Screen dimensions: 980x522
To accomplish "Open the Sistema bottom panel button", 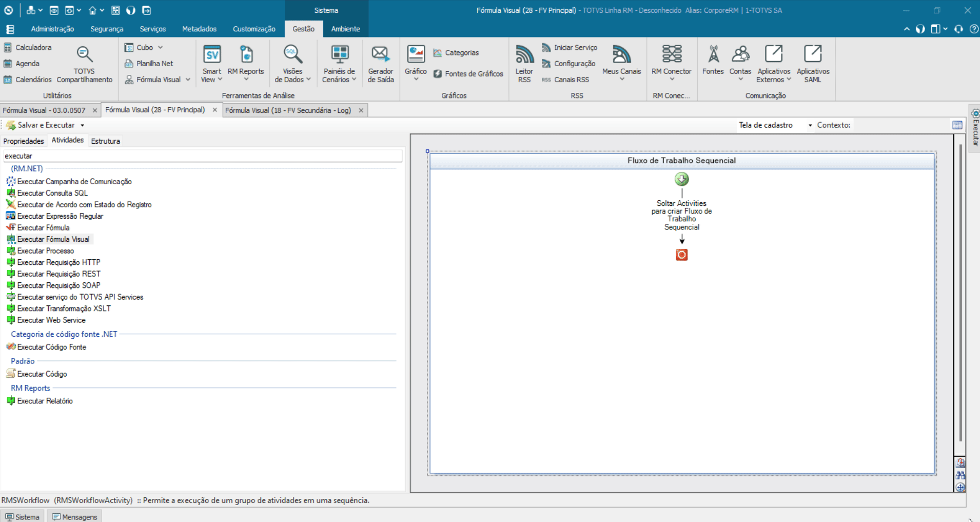I will coord(23,516).
